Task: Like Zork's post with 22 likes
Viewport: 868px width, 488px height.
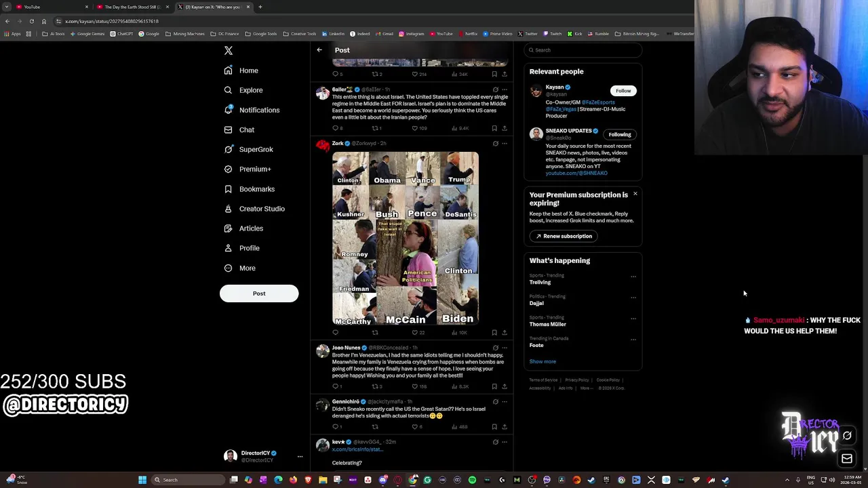Action: point(418,333)
